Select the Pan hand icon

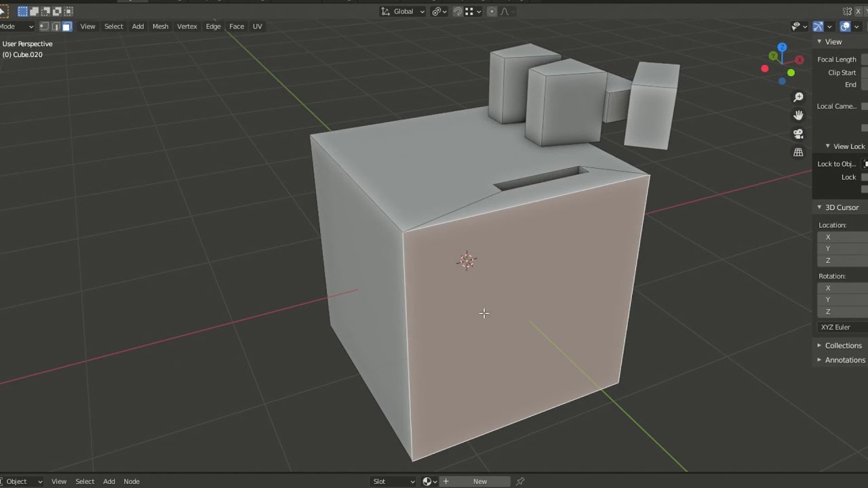tap(798, 115)
